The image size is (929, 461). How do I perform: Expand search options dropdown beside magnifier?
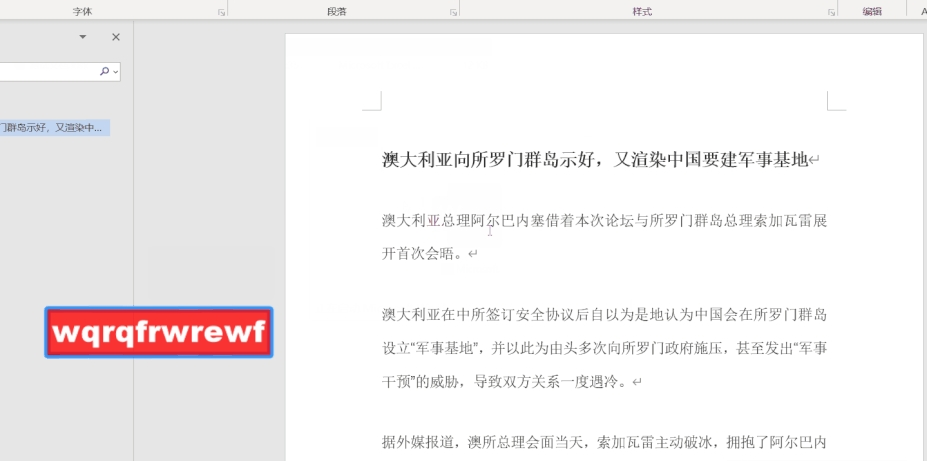point(115,72)
